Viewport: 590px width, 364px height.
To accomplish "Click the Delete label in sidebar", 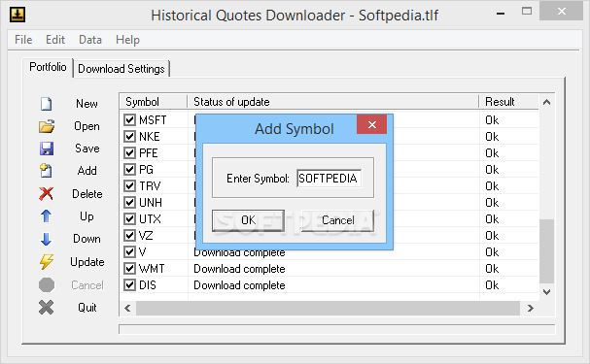I will (x=87, y=194).
